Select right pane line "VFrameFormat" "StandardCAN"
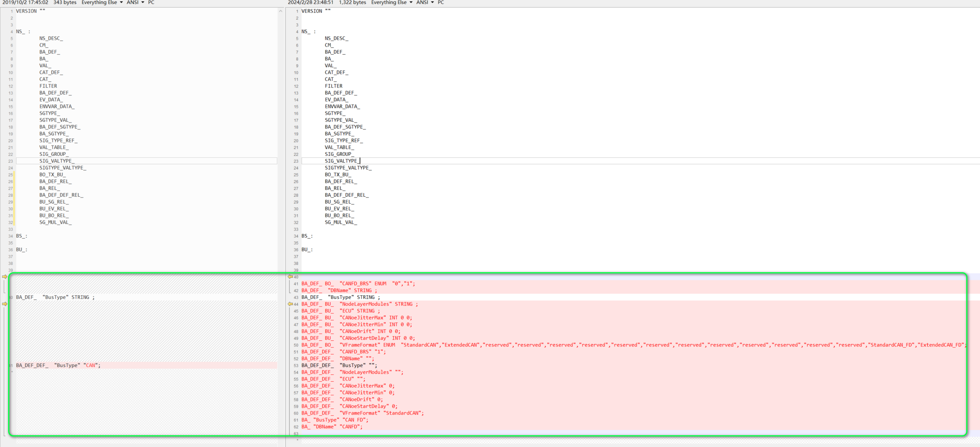Screen dimensions: 980x447 [x=362, y=413]
